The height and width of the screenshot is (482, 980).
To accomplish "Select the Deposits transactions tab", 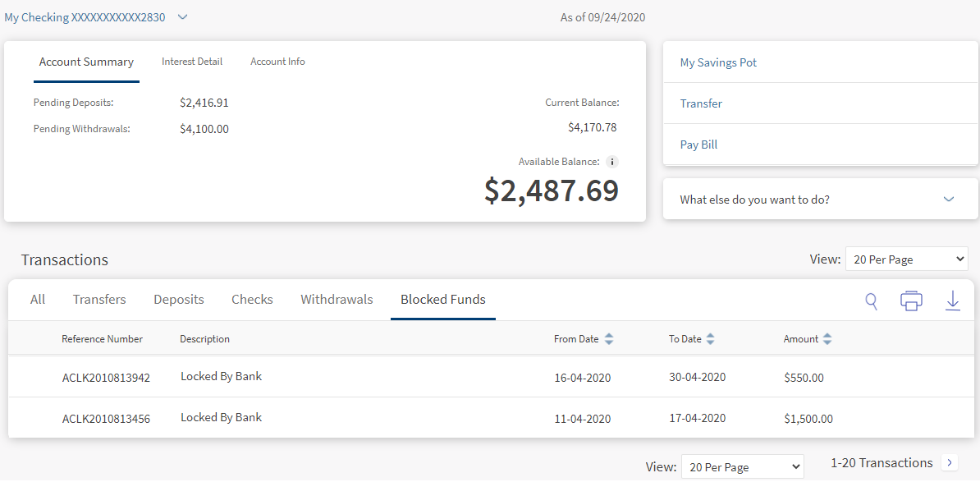I will 179,300.
